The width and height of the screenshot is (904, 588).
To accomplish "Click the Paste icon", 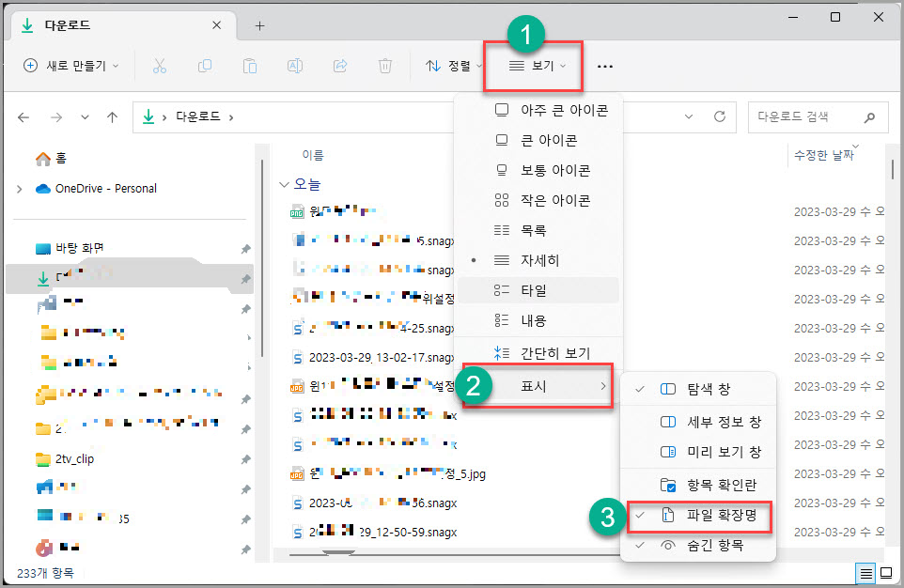I will coord(249,66).
